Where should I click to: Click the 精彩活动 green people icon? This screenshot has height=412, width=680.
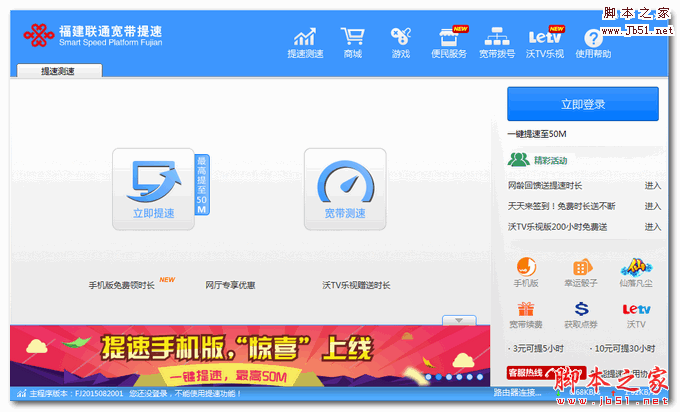pyautogui.click(x=519, y=160)
